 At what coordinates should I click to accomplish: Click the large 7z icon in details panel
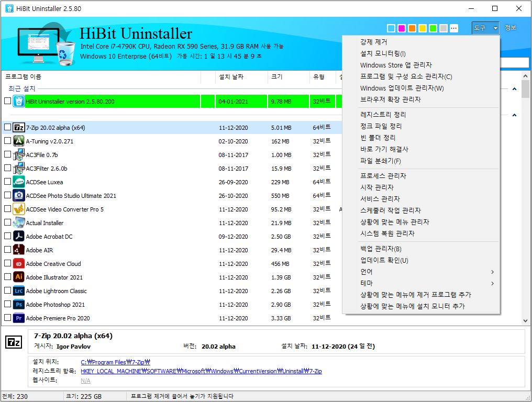coord(14,342)
